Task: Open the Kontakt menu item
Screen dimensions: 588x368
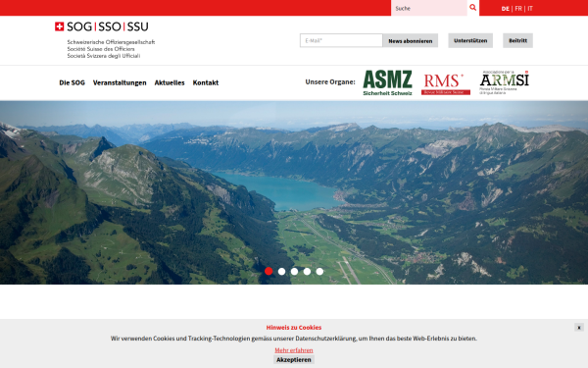Action: (206, 82)
